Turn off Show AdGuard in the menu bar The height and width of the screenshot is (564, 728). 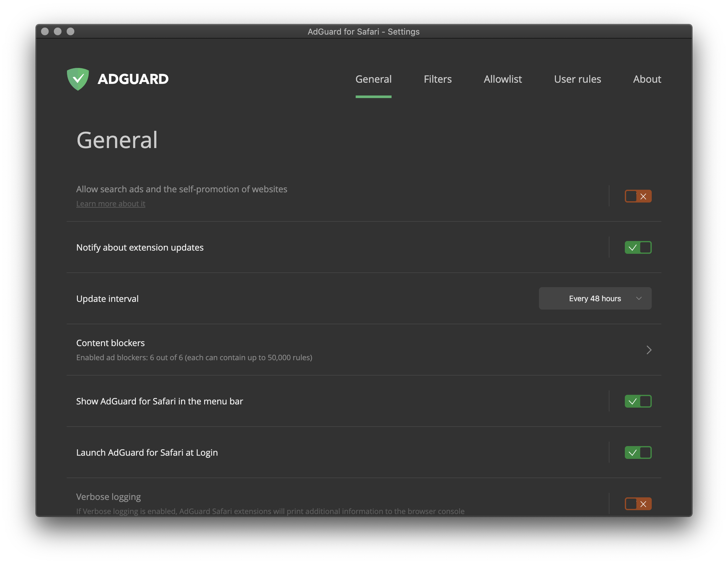638,401
